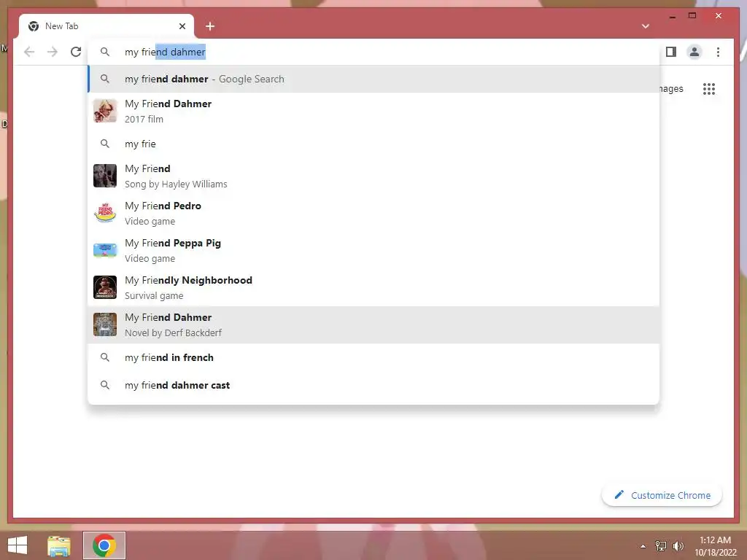Image resolution: width=747 pixels, height=560 pixels.
Task: Click the volume speaker tray icon
Action: [x=678, y=545]
